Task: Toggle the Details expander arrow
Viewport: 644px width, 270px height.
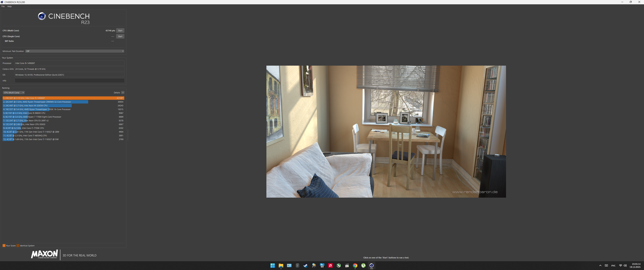Action: coord(123,93)
